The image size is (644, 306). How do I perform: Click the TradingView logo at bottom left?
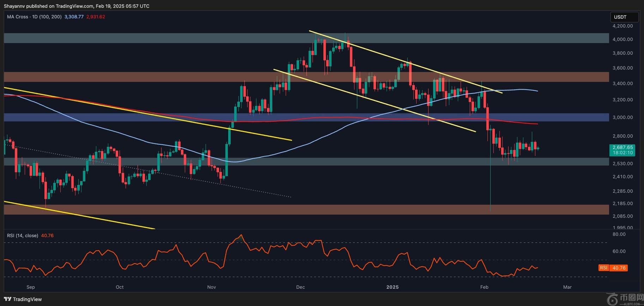(x=23, y=299)
